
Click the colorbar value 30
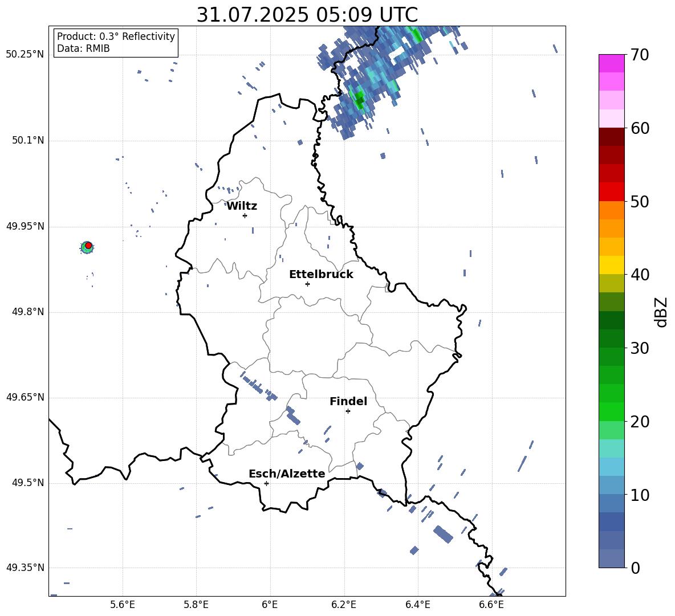click(640, 348)
